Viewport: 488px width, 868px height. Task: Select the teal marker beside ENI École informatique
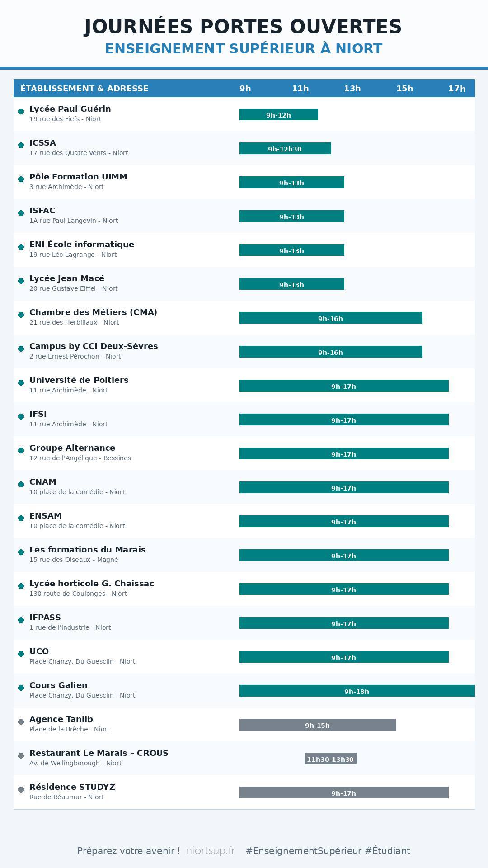[21, 247]
